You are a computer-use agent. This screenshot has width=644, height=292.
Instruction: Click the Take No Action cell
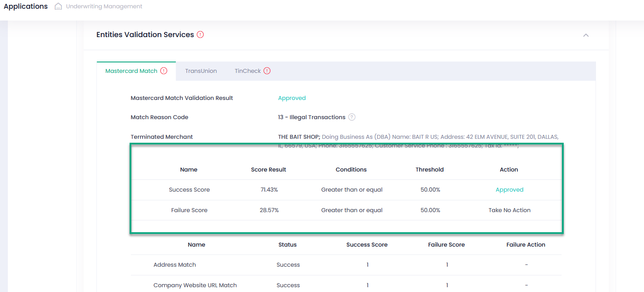click(x=510, y=210)
